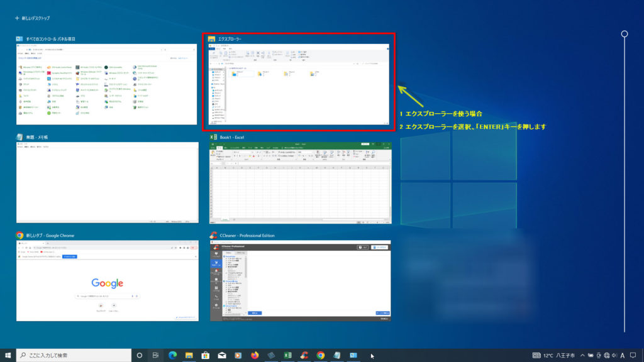Click the taskbar search box
The image size is (644, 362).
(74, 355)
